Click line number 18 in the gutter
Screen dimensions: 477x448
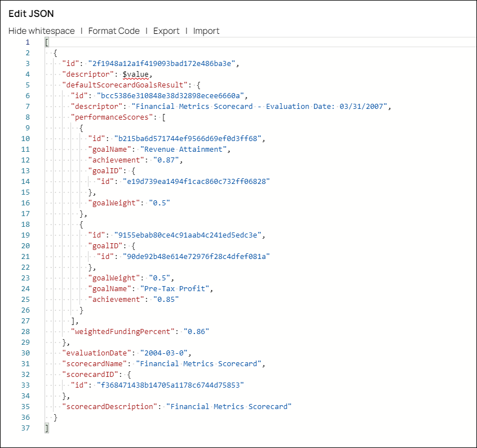click(x=25, y=225)
